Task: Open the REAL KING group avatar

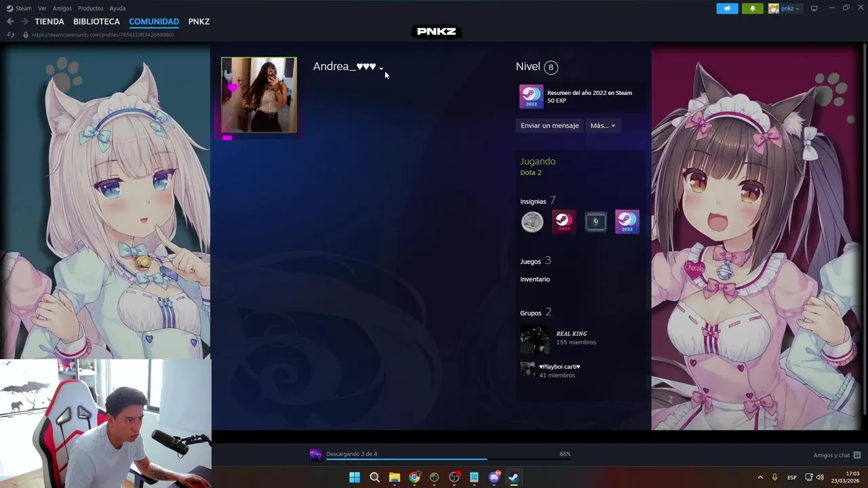Action: (x=535, y=340)
